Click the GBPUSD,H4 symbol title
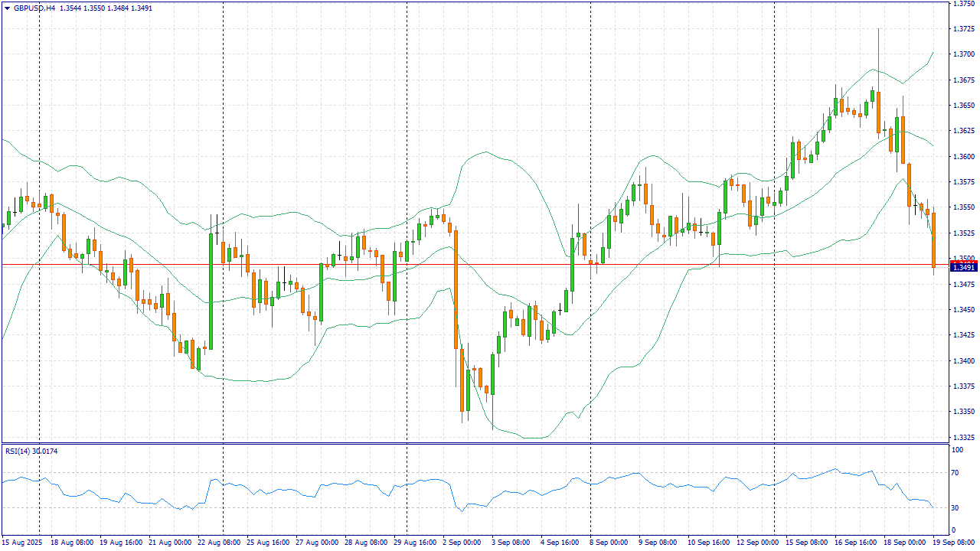The width and height of the screenshot is (980, 551). pos(34,8)
